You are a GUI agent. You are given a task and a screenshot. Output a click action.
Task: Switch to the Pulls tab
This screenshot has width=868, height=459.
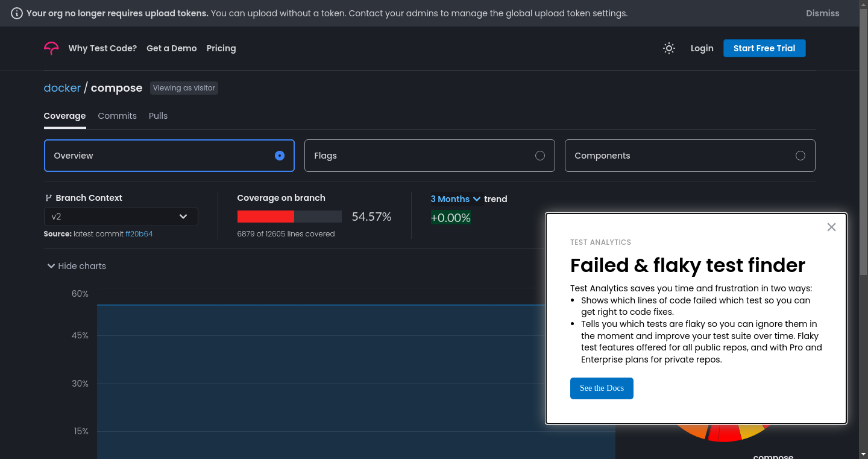pyautogui.click(x=159, y=116)
